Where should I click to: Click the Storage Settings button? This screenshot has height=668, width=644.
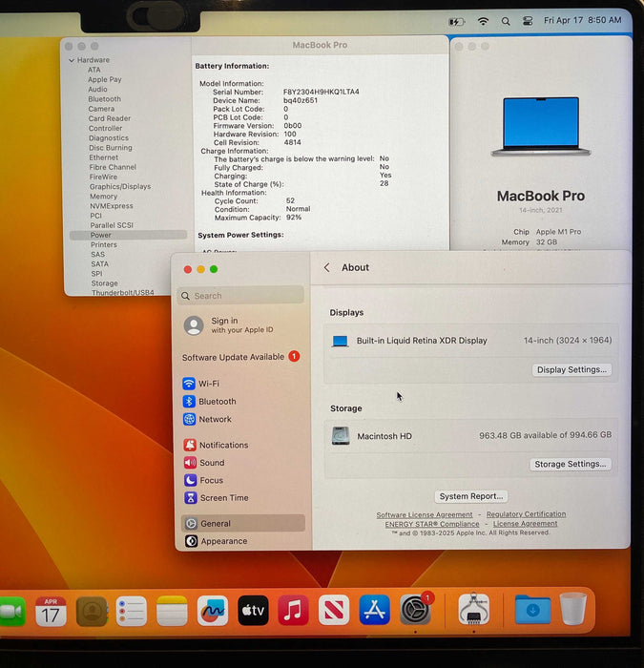click(571, 464)
